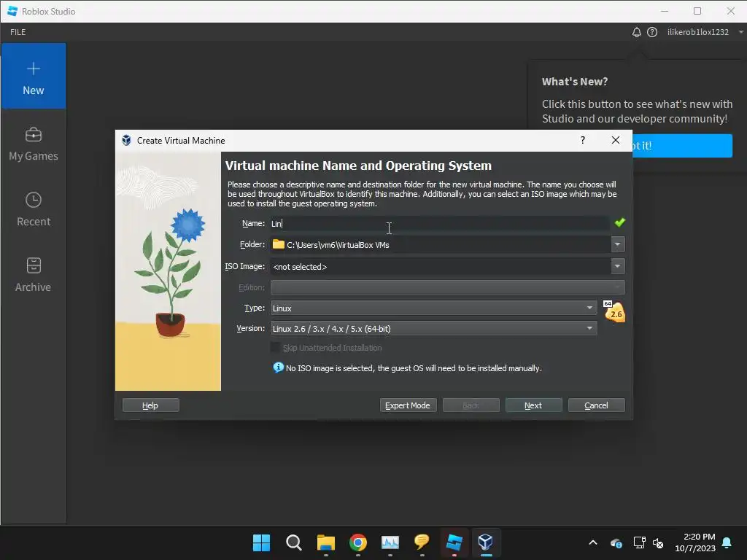The image size is (747, 560).
Task: Click the Got it! button in What's New
Action: point(682,146)
